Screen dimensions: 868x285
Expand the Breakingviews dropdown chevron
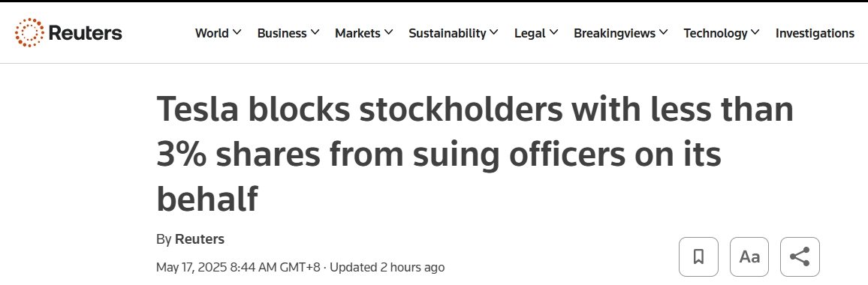[x=663, y=33]
